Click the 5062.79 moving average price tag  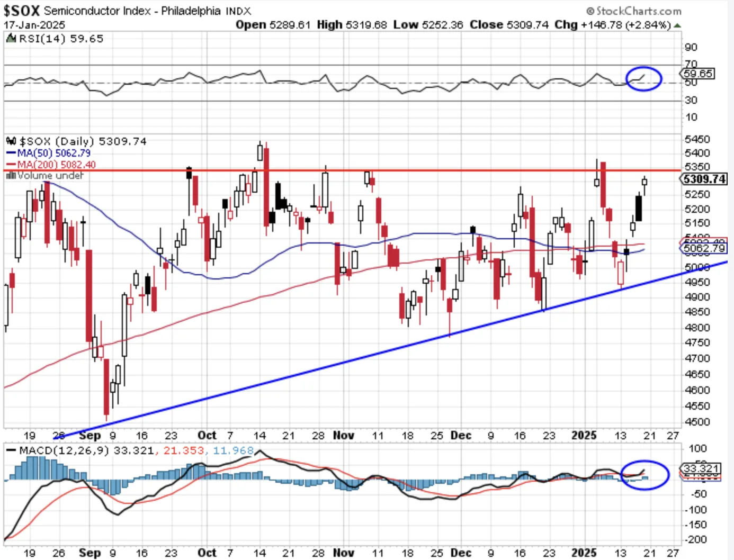703,248
